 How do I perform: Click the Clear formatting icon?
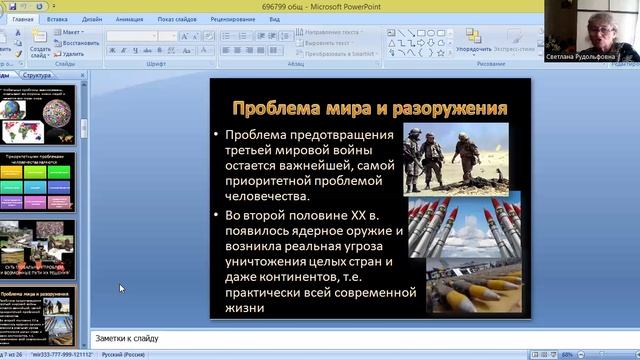coord(209,36)
